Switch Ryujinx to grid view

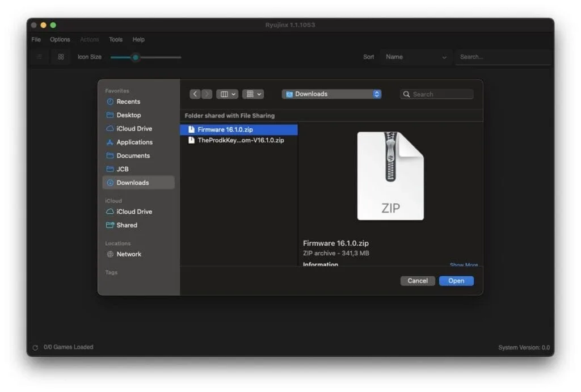pyautogui.click(x=61, y=57)
